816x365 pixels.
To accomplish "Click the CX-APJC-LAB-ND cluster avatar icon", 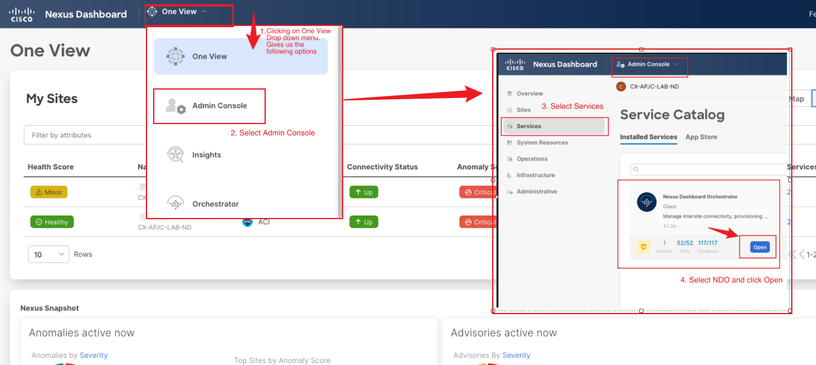I will tap(620, 86).
